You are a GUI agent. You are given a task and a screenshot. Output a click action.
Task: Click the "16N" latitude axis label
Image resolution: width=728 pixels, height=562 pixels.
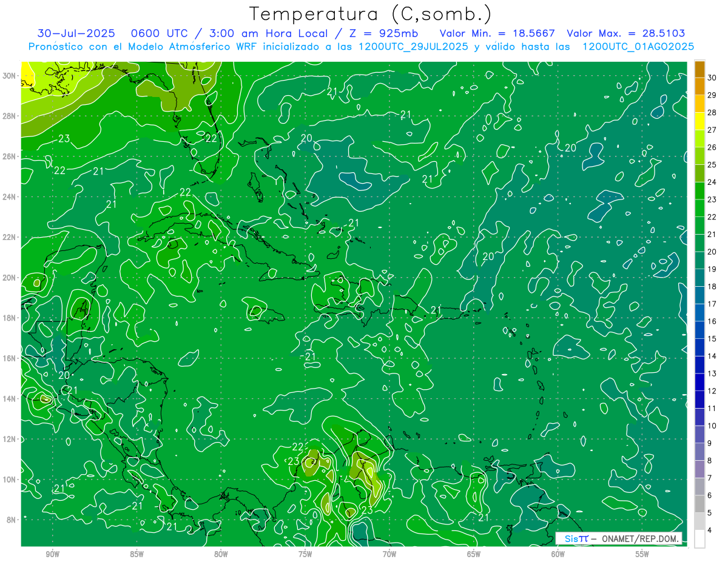[10, 358]
